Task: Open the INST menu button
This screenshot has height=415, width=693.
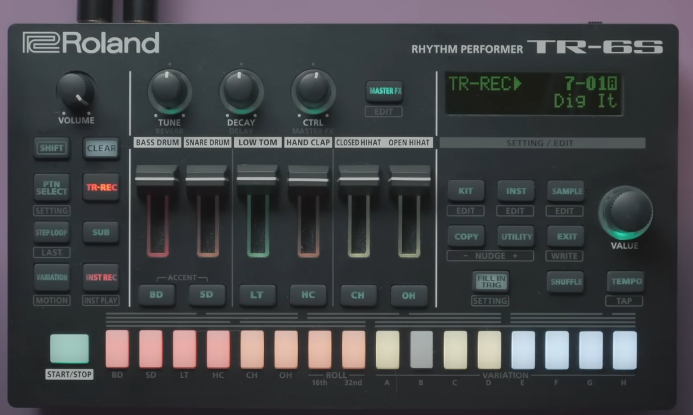Action: (x=516, y=191)
